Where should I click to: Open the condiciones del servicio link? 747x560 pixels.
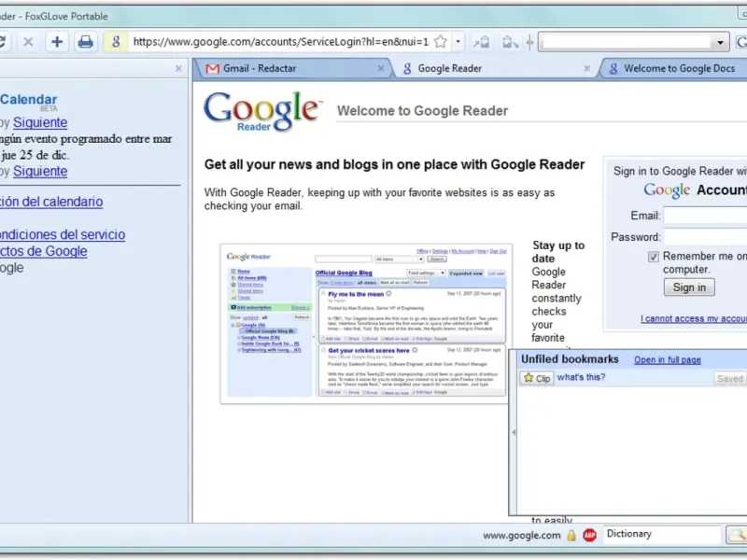[63, 235]
